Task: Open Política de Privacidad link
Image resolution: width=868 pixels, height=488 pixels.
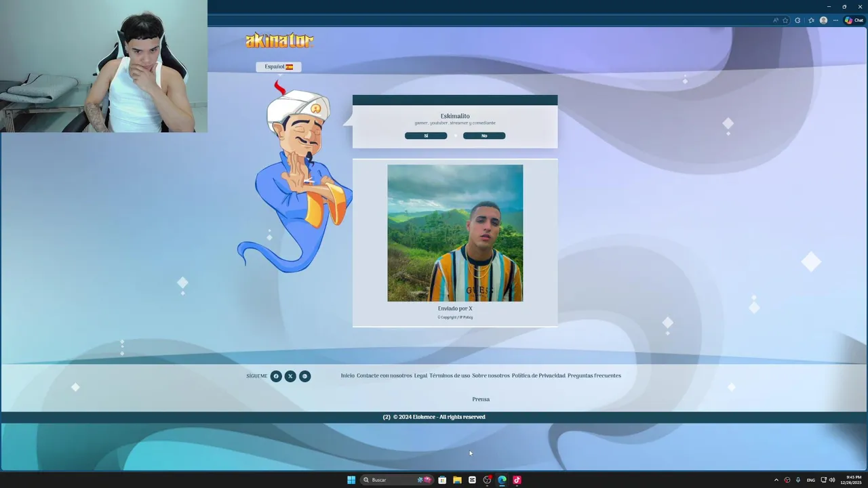Action: (538, 375)
